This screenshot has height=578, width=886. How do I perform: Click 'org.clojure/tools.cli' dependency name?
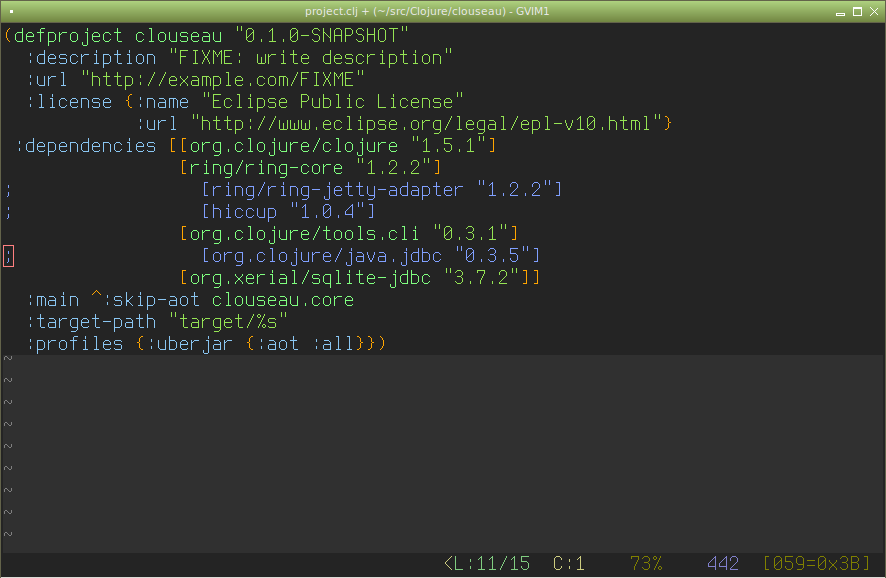point(304,234)
